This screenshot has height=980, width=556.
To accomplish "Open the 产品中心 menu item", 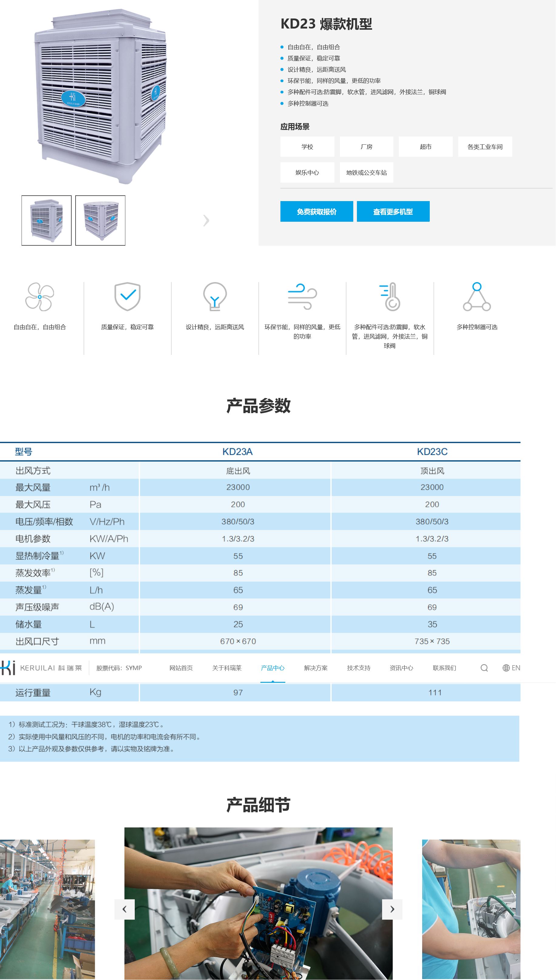I will click(x=272, y=668).
